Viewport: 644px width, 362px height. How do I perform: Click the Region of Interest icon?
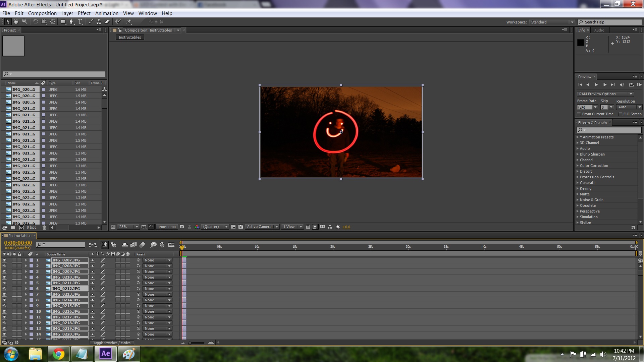(x=151, y=227)
